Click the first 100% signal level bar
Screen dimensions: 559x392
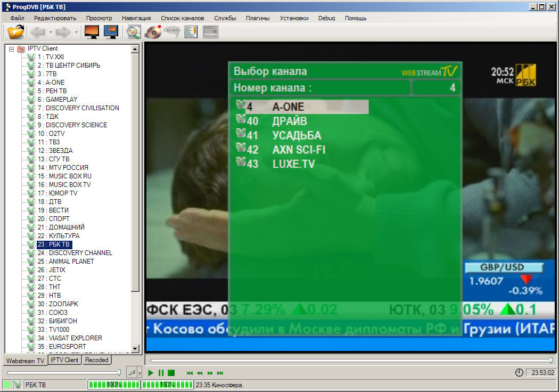pyautogui.click(x=114, y=385)
